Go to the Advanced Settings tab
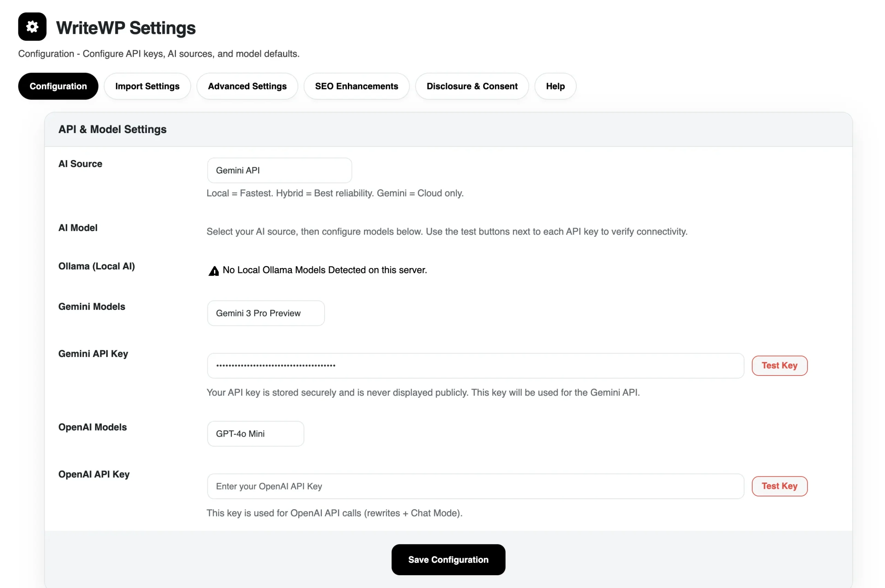Image resolution: width=885 pixels, height=588 pixels. [247, 86]
